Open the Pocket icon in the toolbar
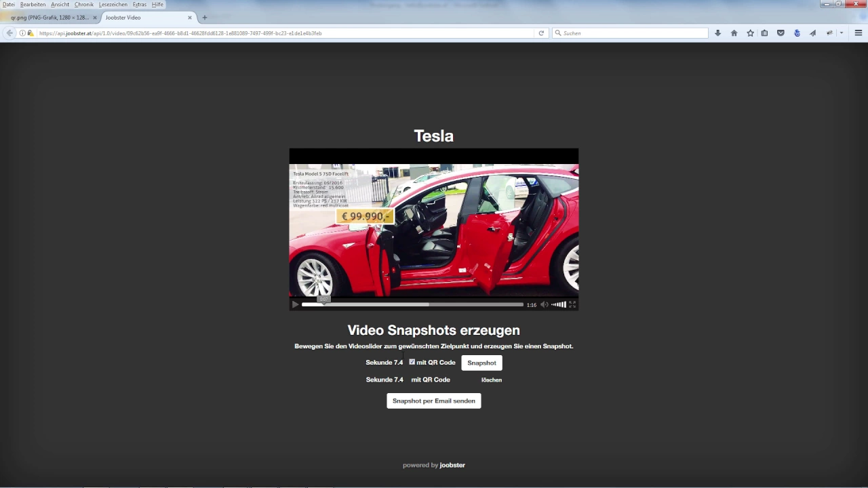Screen dimensions: 868x488 click(781, 33)
